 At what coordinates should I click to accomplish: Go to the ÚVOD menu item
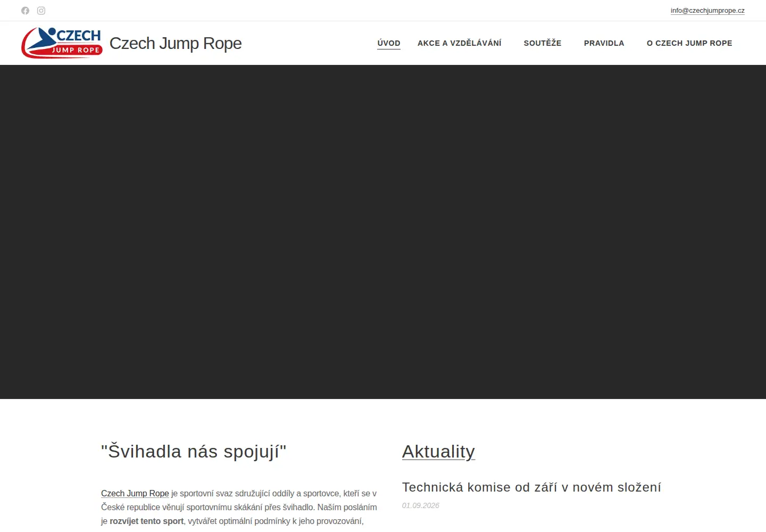(389, 43)
